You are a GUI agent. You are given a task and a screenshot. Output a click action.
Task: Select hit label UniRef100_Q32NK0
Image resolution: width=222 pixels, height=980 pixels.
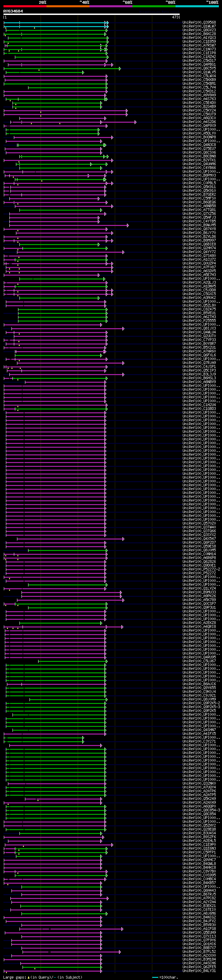[x=199, y=783]
